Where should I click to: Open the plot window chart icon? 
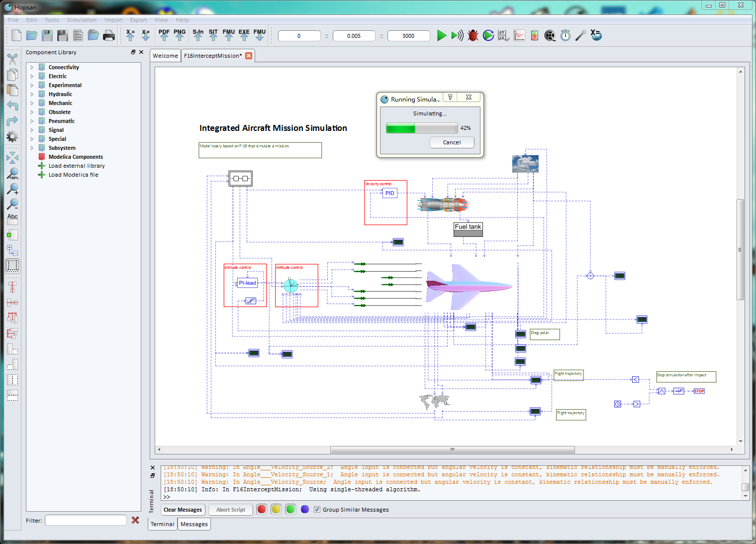pyautogui.click(x=519, y=35)
